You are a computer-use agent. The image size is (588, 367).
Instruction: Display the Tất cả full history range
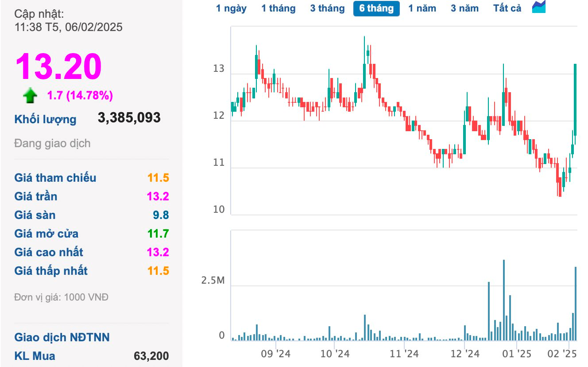507,8
